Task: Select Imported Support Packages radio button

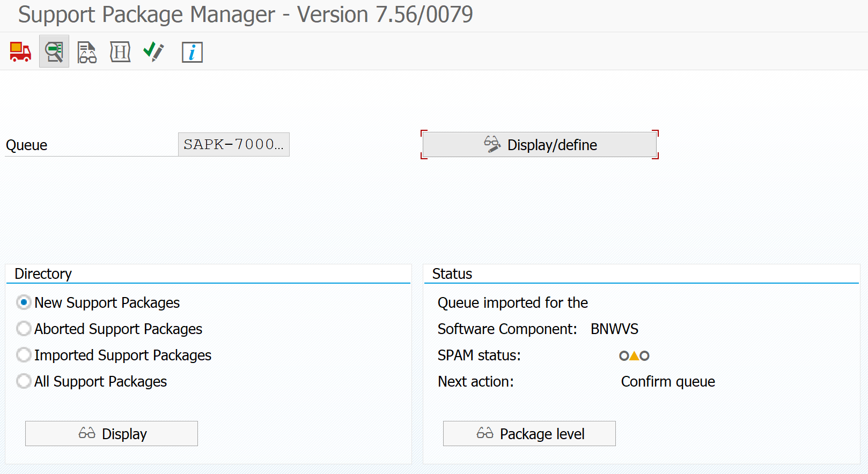Action: click(24, 355)
